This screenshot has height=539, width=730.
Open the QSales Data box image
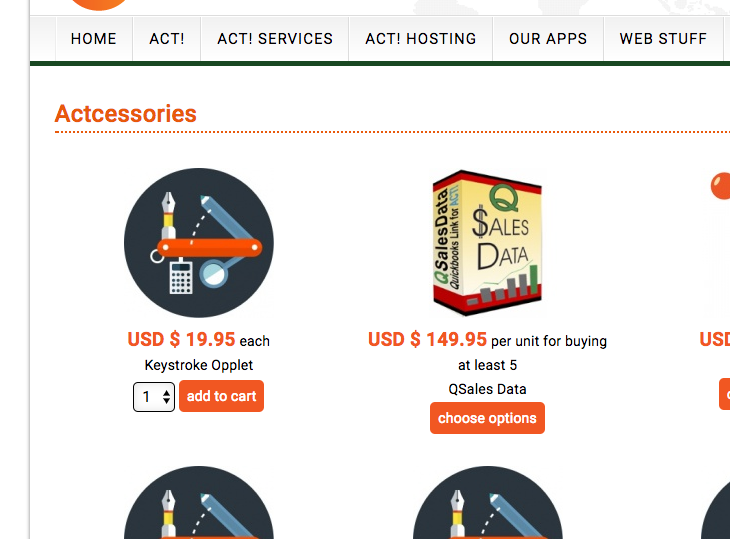coord(487,243)
